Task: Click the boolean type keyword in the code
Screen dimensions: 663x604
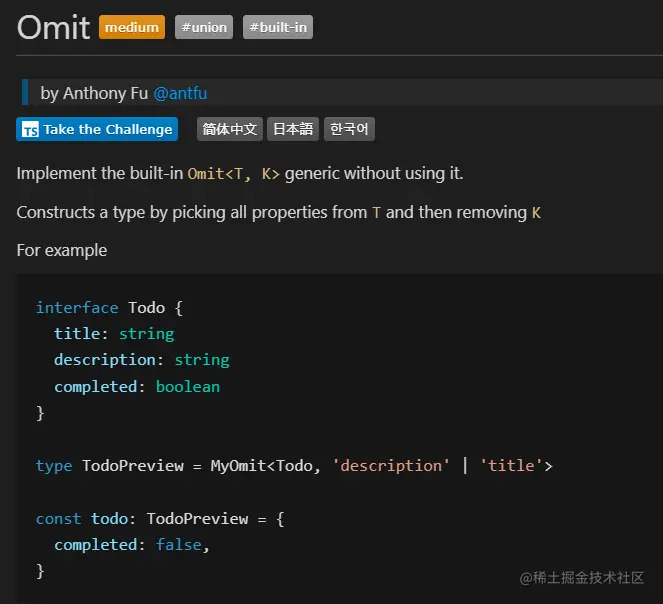Action: point(188,386)
